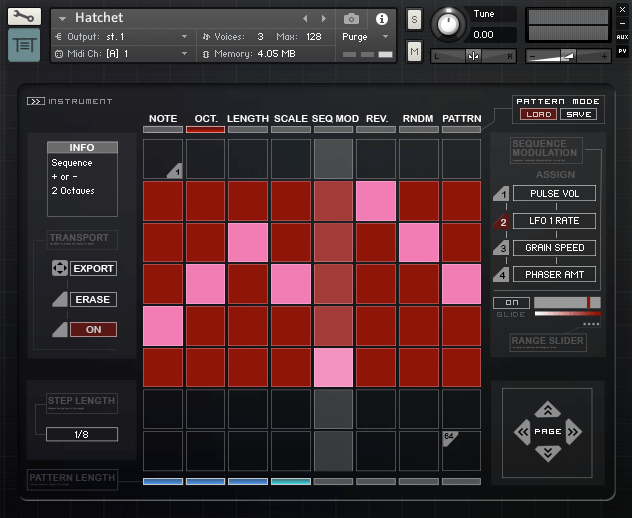Click the page left double-arrow icon
The height and width of the screenshot is (518, 632).
click(x=521, y=432)
